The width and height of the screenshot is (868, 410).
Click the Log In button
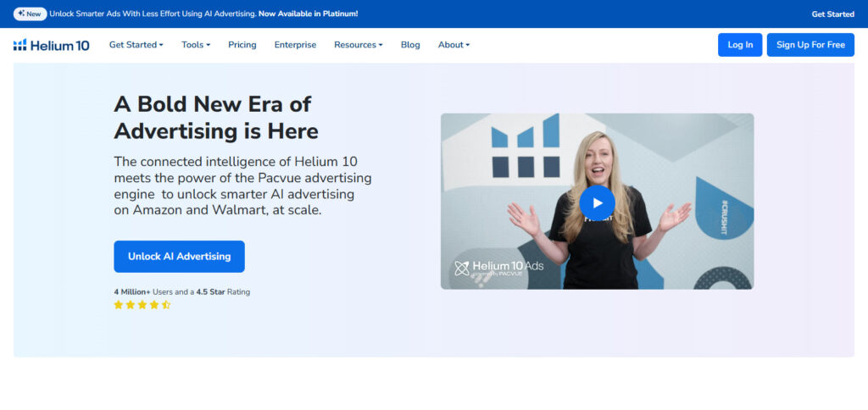click(x=740, y=45)
